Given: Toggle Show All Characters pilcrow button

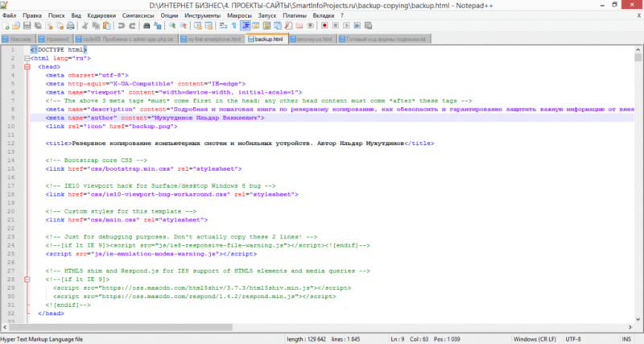Looking at the screenshot, I should coord(233,26).
